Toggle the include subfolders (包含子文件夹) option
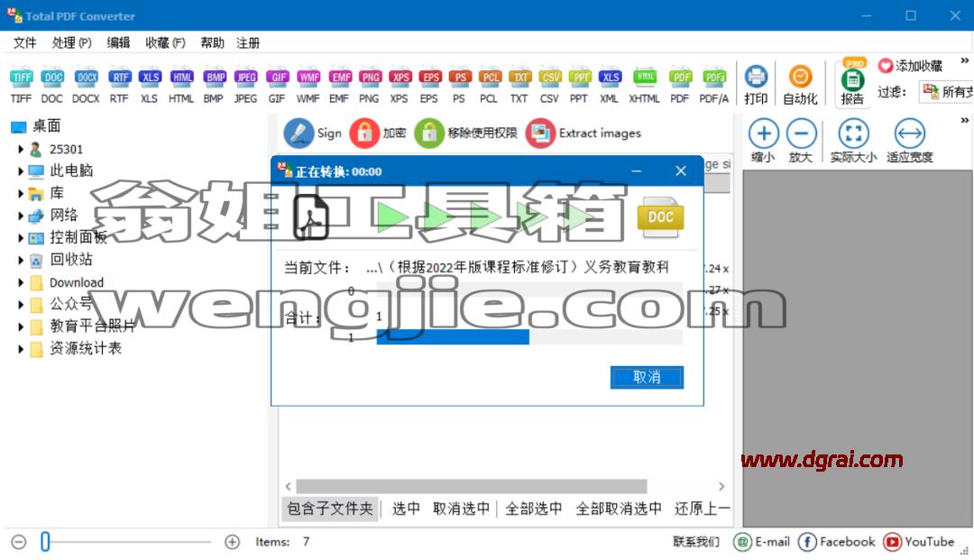The width and height of the screenshot is (974, 560). tap(330, 509)
